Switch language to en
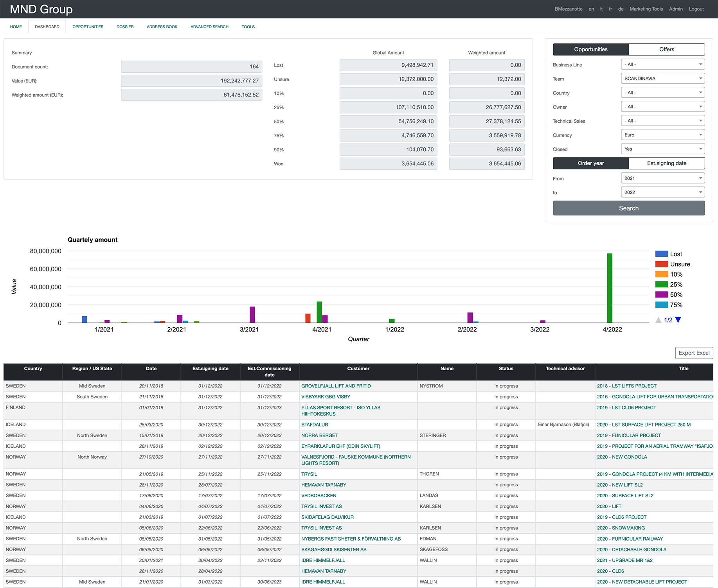Viewport: 718px width, 588px height. (x=591, y=9)
